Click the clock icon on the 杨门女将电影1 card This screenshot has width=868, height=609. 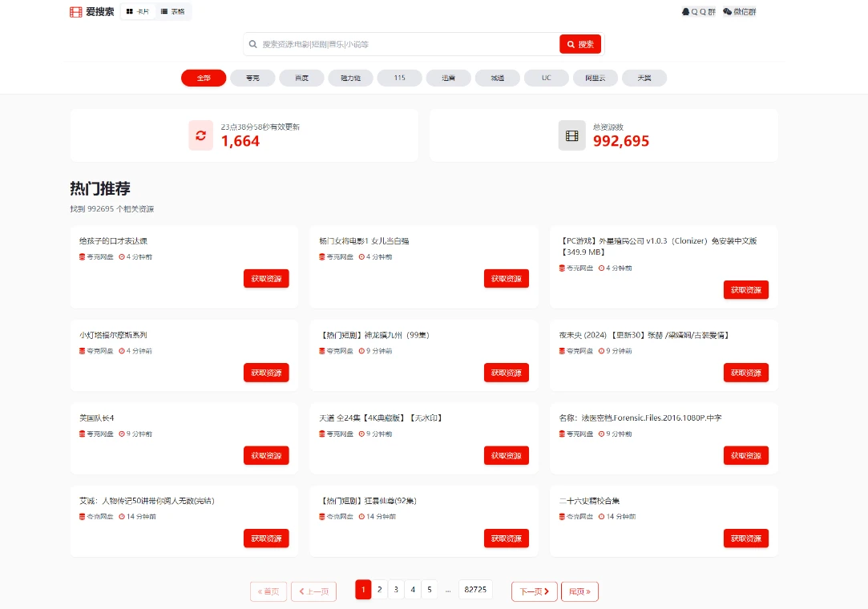(x=361, y=257)
